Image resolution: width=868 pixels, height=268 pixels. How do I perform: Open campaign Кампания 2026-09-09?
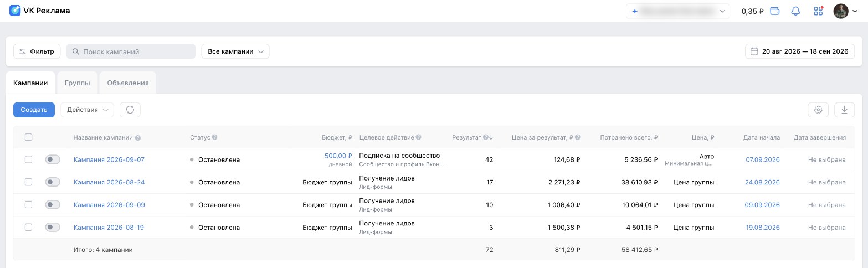pyautogui.click(x=109, y=205)
